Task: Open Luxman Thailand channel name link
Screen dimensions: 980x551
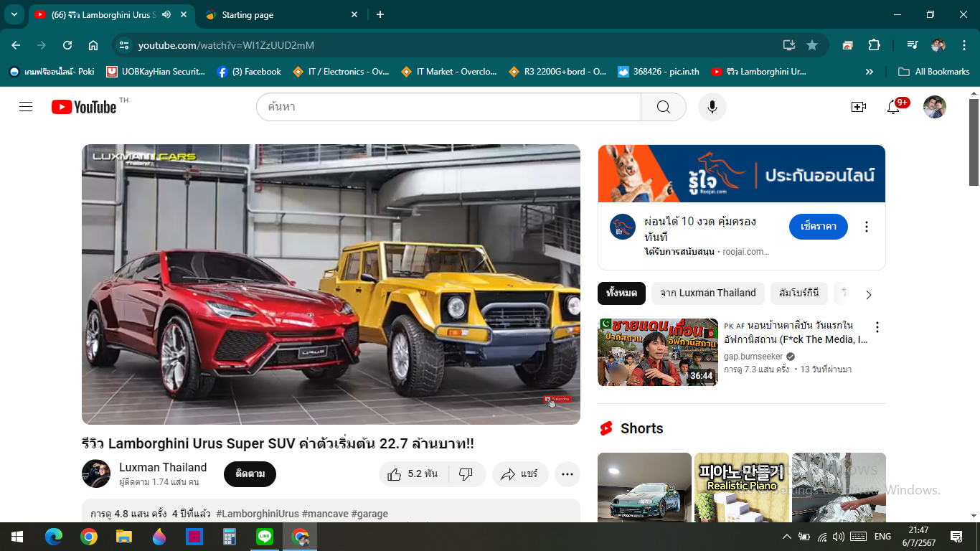Action: [163, 467]
